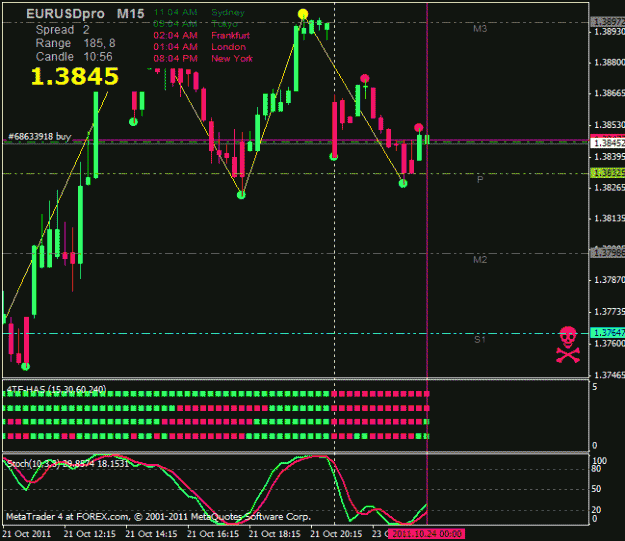
Task: Click the pink swing-high dot nearest the magenta line
Action: pos(419,128)
